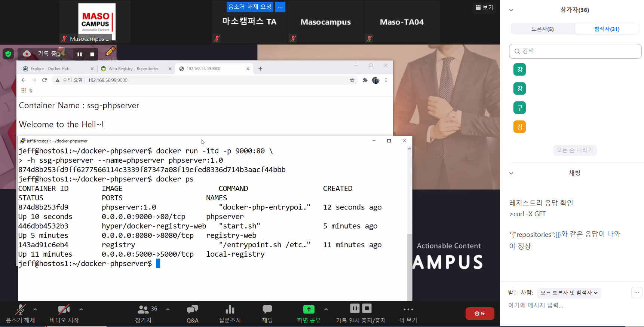The height and width of the screenshot is (327, 644).
Task: Expand audio options arrow next to mute
Action: click(35, 309)
